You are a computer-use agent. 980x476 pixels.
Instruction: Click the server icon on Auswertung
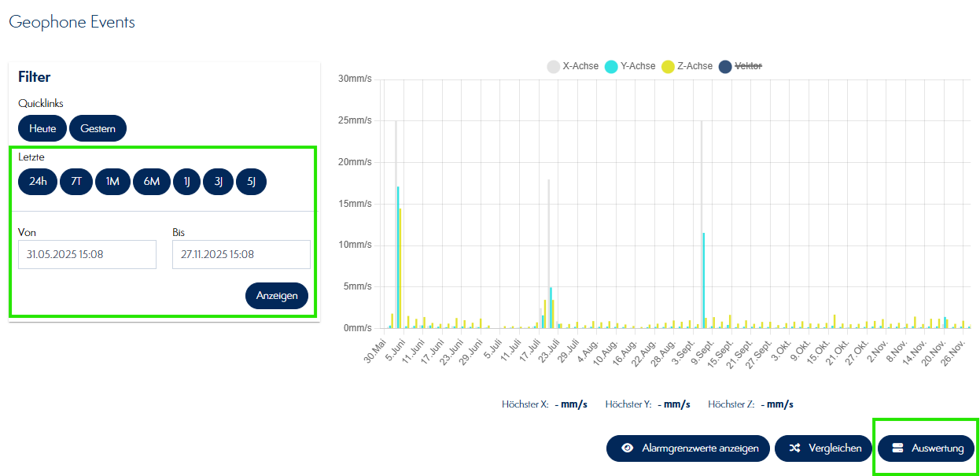[897, 448]
